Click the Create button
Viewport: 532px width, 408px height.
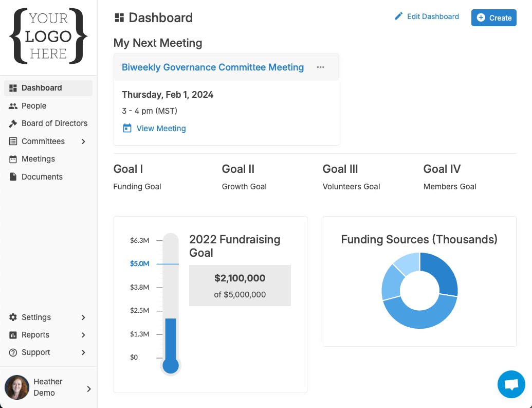(x=493, y=17)
